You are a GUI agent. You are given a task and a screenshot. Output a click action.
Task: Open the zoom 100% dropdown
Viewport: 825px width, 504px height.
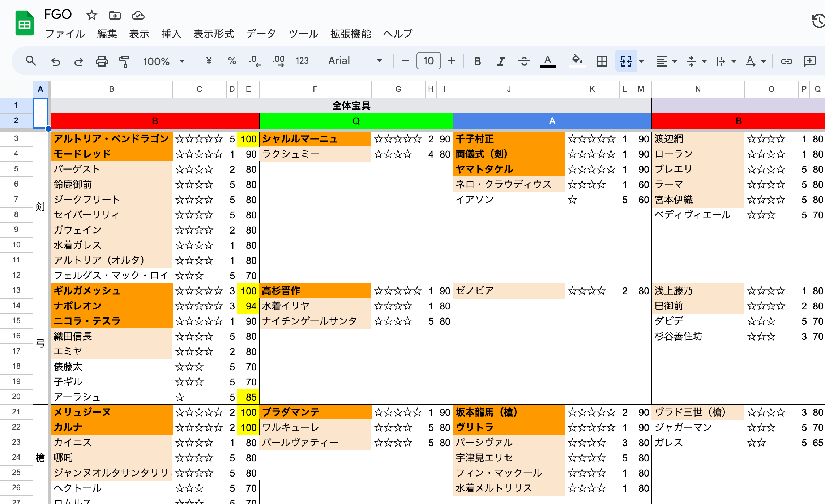pos(164,61)
